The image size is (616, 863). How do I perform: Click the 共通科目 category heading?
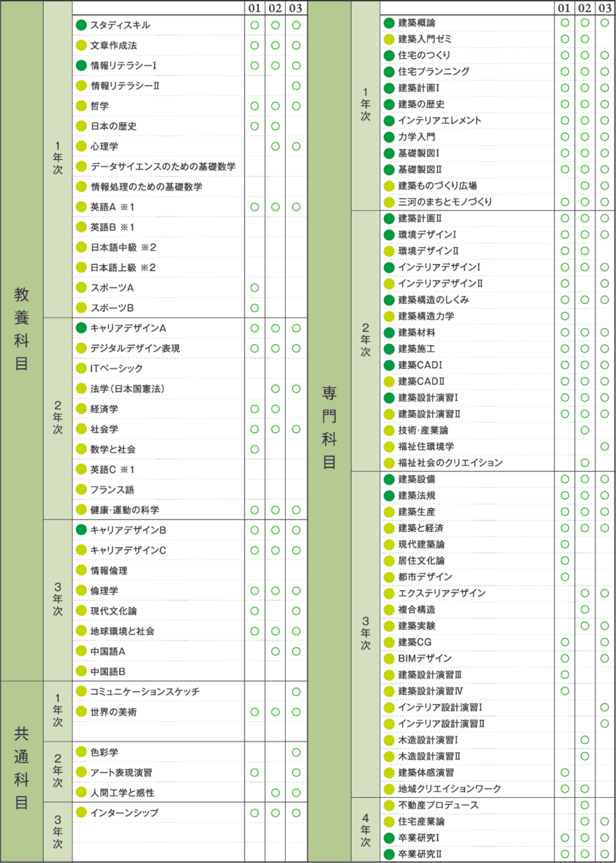(22, 768)
